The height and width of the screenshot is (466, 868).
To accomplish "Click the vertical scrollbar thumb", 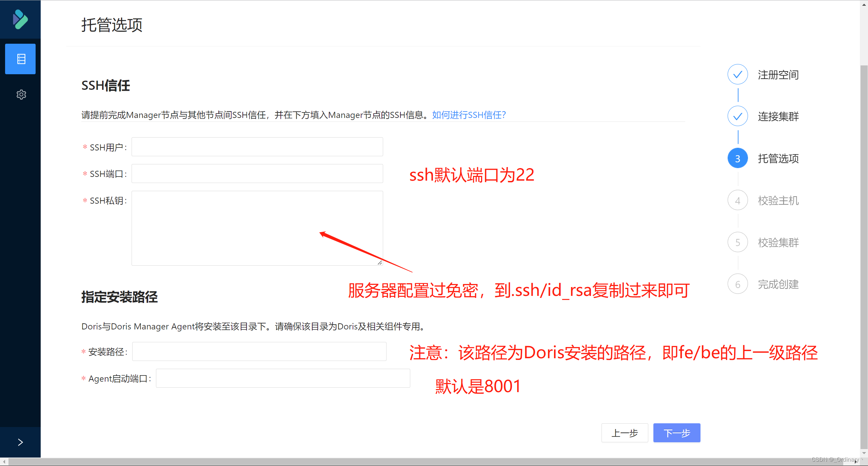I will click(x=864, y=258).
